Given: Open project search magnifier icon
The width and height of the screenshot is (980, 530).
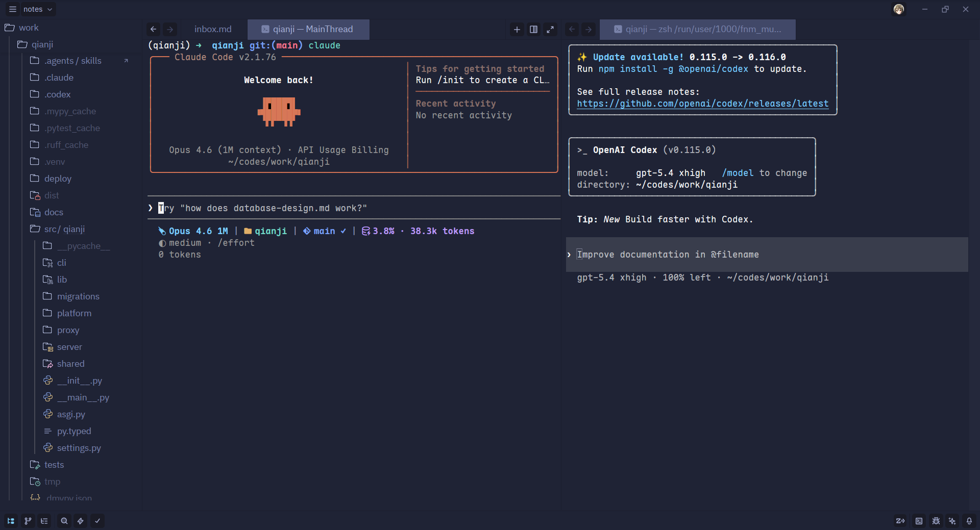Looking at the screenshot, I should [64, 521].
